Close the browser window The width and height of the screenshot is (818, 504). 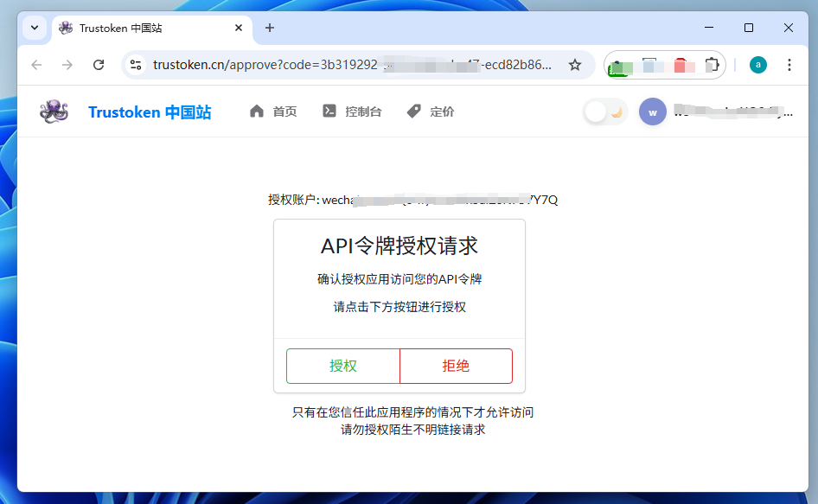789,28
